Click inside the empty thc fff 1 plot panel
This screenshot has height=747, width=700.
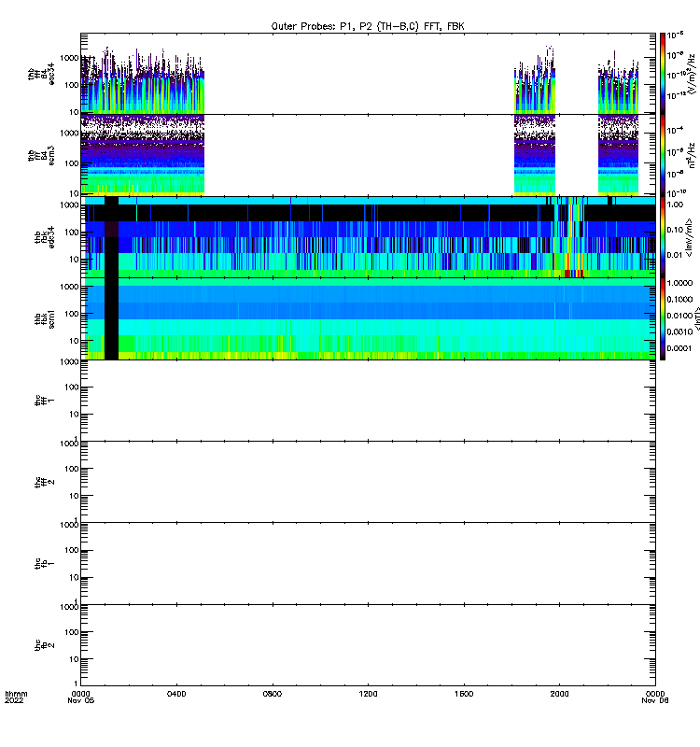pos(368,401)
